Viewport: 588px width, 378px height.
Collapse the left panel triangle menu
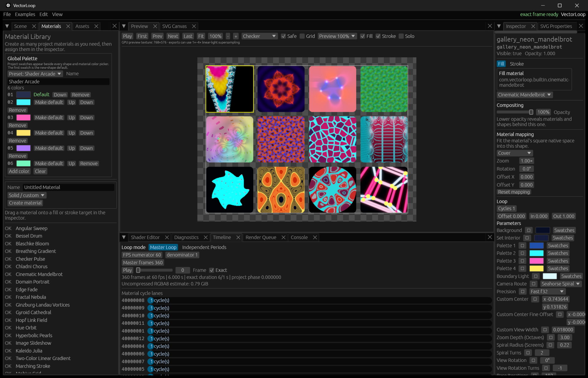click(7, 26)
